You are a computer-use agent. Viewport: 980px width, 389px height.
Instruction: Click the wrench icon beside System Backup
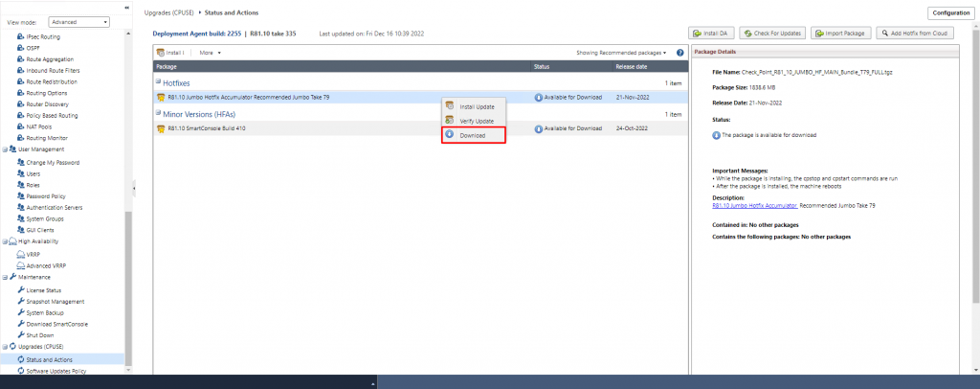20,312
